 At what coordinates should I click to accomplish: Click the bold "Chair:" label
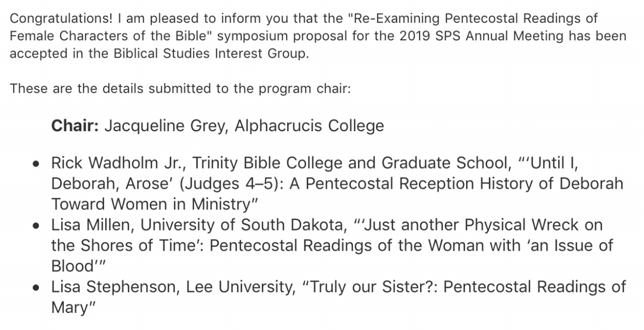point(75,125)
